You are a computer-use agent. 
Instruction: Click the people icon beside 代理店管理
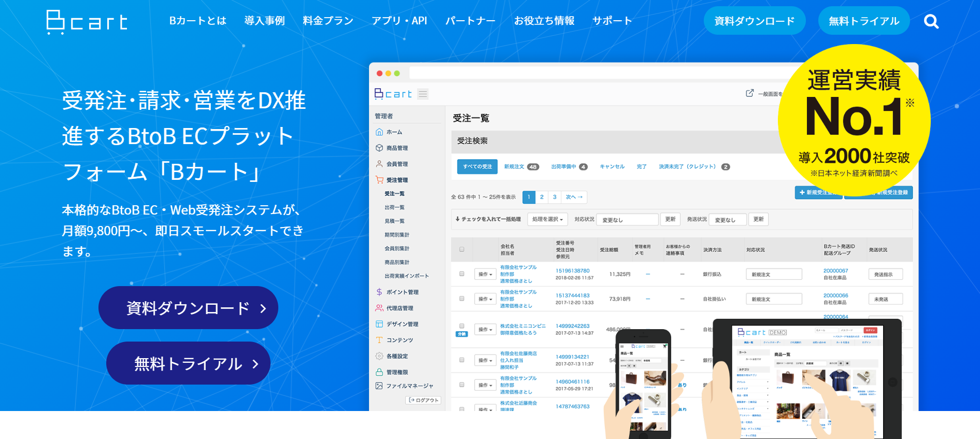point(379,308)
